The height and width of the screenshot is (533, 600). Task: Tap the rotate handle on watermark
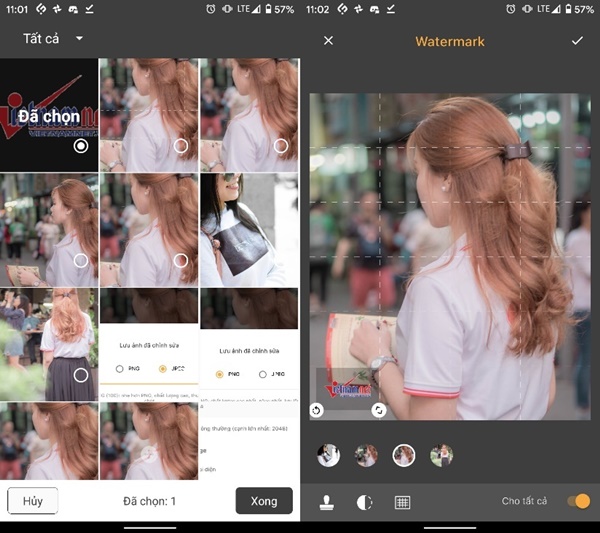[317, 410]
